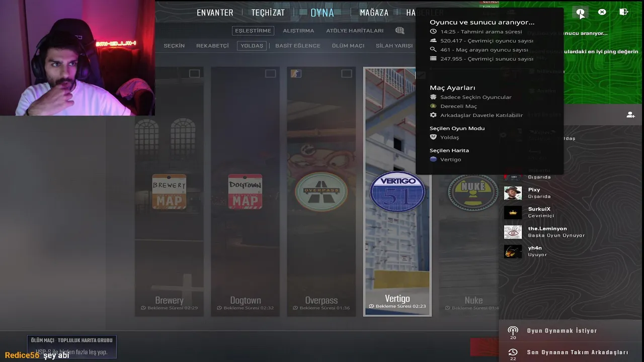Click the shield icon beside Yoldaş game mode
The height and width of the screenshot is (362, 644).
click(433, 137)
